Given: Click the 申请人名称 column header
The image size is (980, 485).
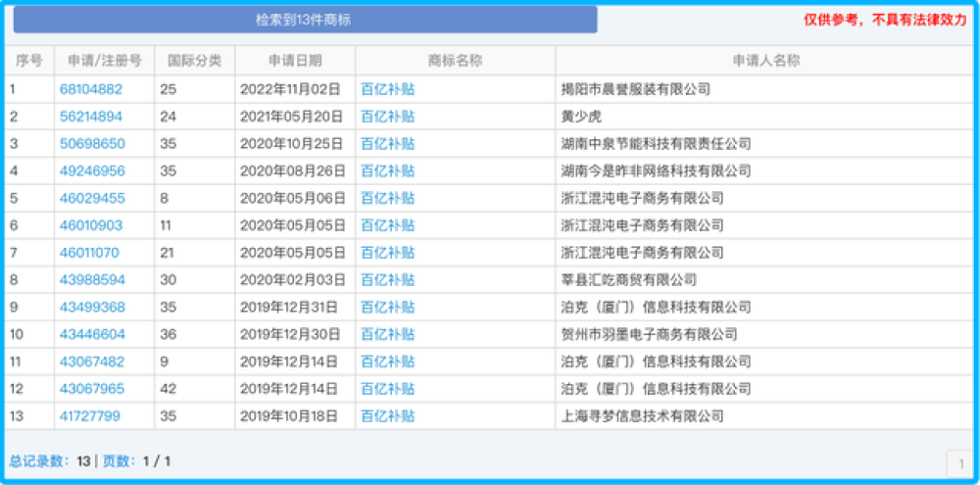Looking at the screenshot, I should (x=766, y=61).
